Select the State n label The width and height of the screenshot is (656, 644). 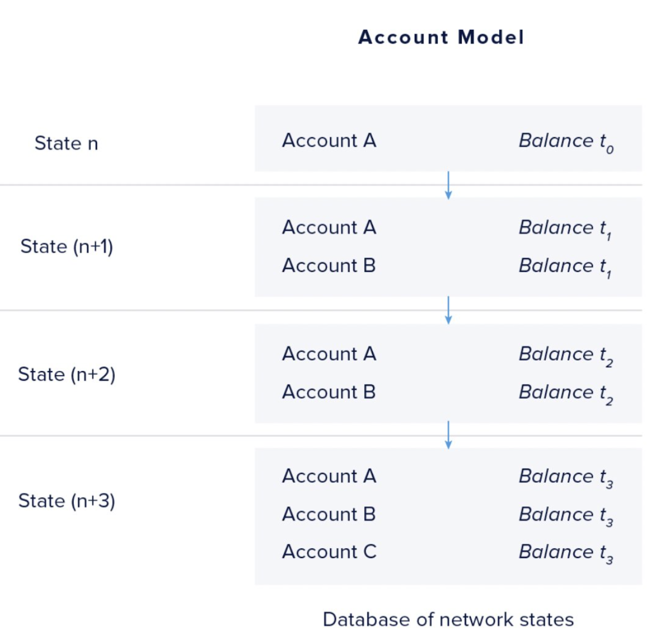(x=66, y=143)
